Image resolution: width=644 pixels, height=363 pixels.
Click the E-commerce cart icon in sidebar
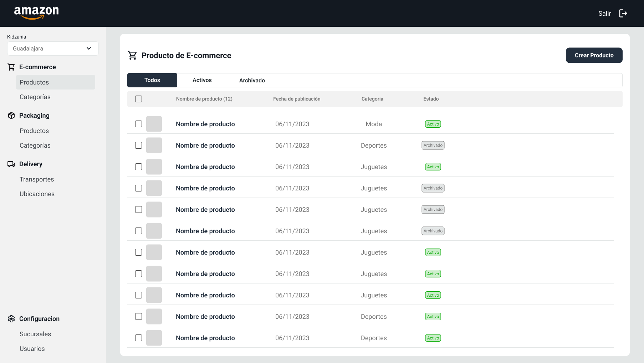[x=11, y=67]
